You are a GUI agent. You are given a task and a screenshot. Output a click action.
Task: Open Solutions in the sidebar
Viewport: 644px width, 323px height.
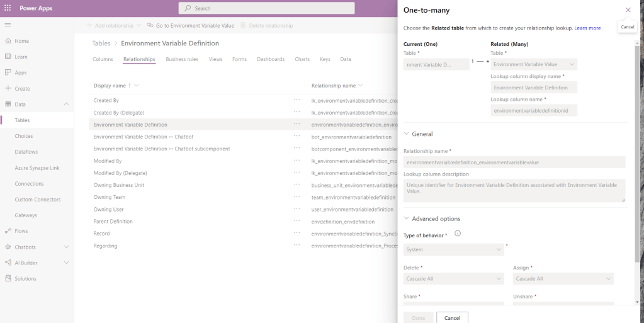(25, 278)
